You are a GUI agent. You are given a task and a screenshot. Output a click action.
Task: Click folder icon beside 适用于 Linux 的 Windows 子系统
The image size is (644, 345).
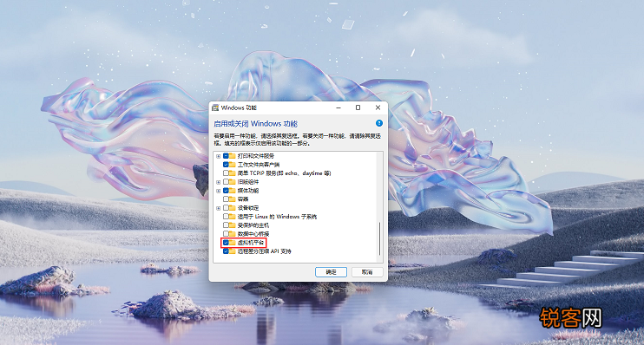233,216
